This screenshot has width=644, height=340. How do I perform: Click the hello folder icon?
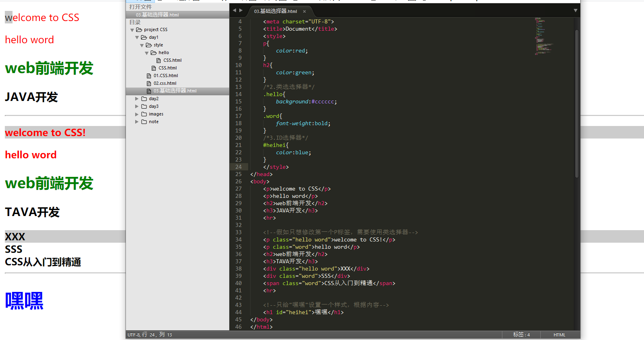click(154, 52)
